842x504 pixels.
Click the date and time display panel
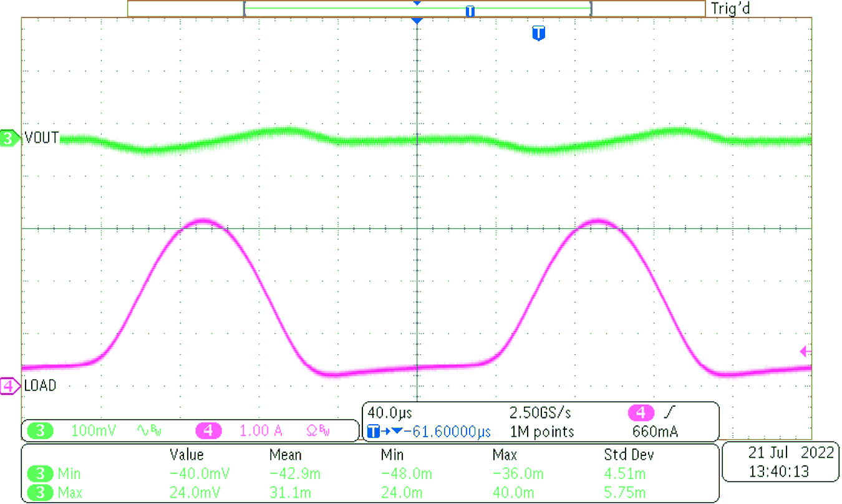(x=780, y=463)
